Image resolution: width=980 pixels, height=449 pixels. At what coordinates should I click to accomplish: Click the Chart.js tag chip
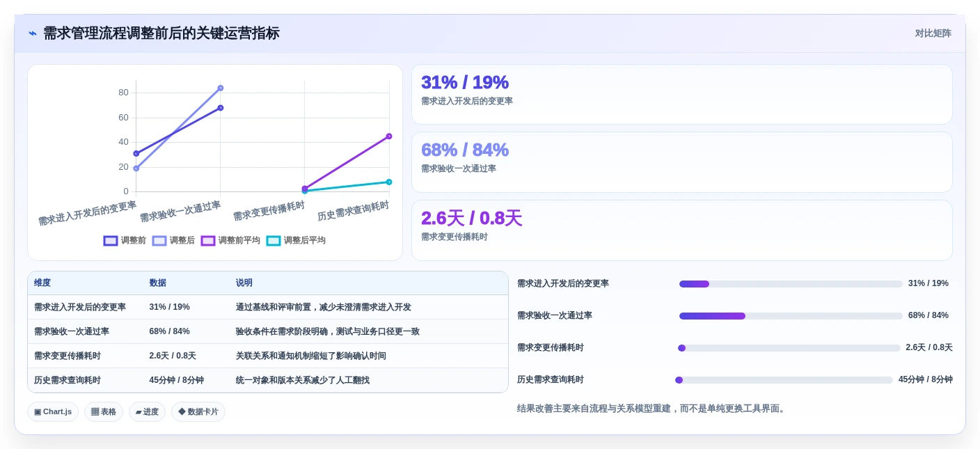[53, 412]
